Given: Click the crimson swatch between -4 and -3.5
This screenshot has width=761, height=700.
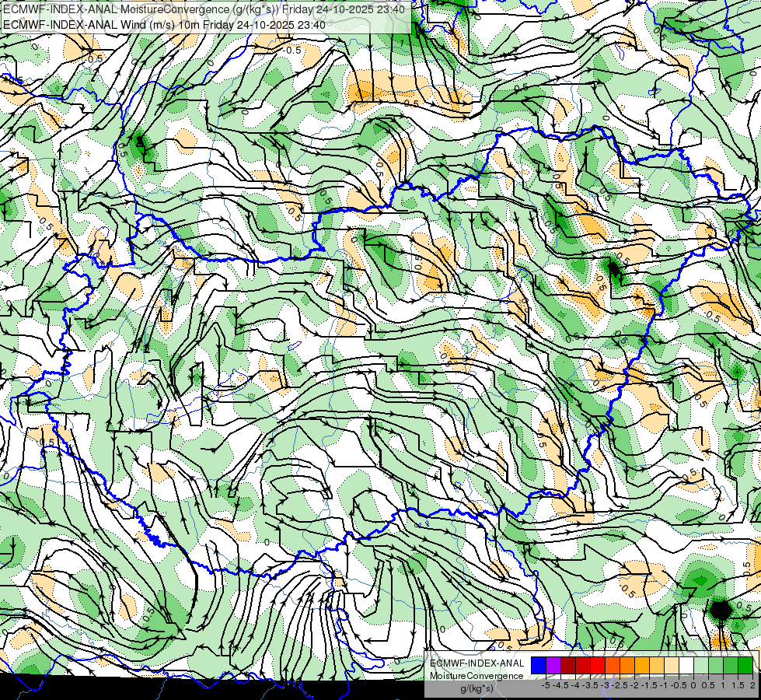Looking at the screenshot, I should coord(583,665).
